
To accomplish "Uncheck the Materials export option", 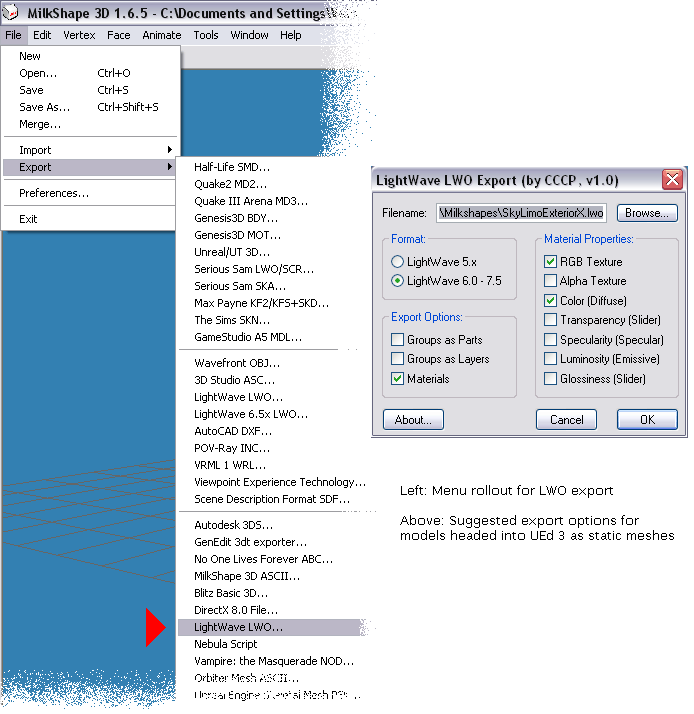I will (x=397, y=378).
